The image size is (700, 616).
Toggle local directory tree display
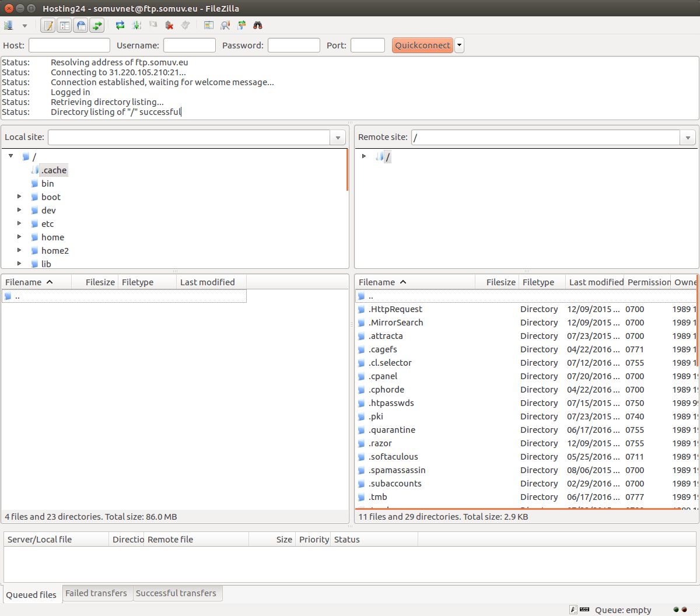[65, 25]
